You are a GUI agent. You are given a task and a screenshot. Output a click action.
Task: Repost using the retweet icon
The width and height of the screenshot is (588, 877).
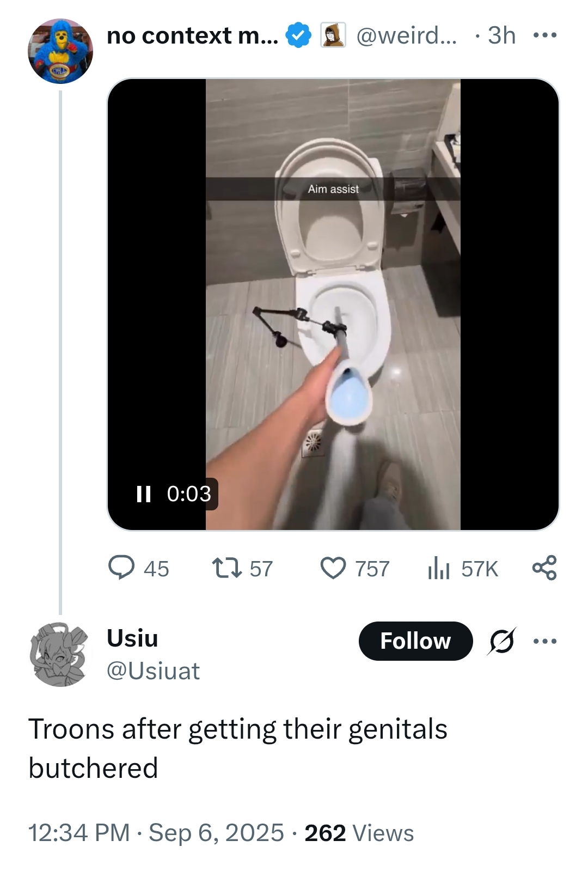(x=227, y=568)
